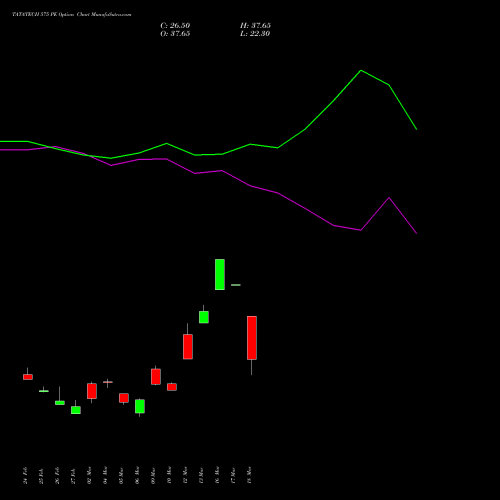Select the large red candle above 18 Mar
Screen dimensions: 500x500
tap(252, 338)
